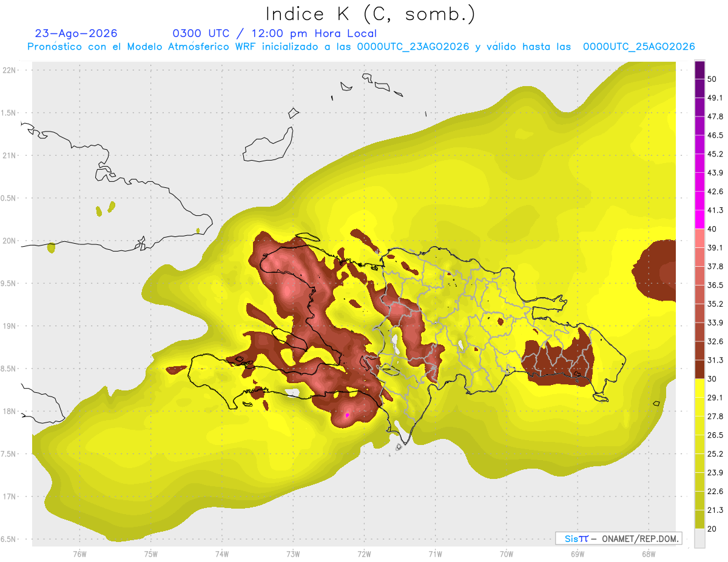Viewport: 728px width, 562px height.
Task: Click the "20N" latitude axis label
Action: tap(10, 241)
